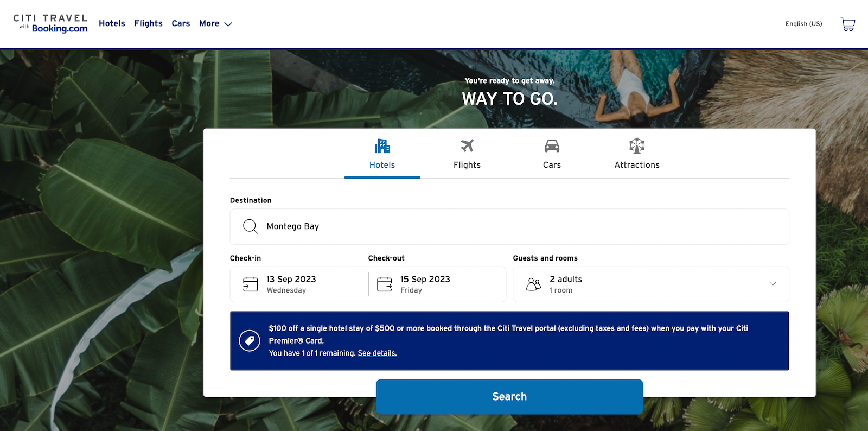This screenshot has height=431, width=868.
Task: Click the check-out calendar icon
Action: click(x=384, y=284)
